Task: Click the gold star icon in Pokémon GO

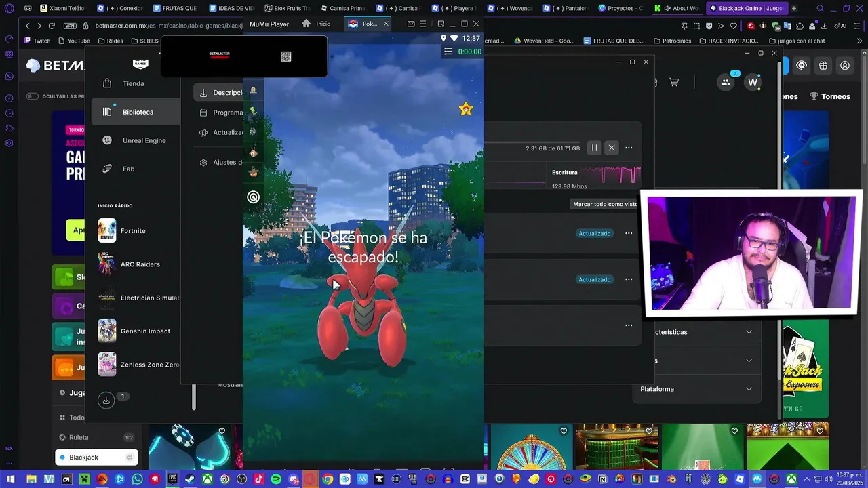Action: pyautogui.click(x=466, y=109)
